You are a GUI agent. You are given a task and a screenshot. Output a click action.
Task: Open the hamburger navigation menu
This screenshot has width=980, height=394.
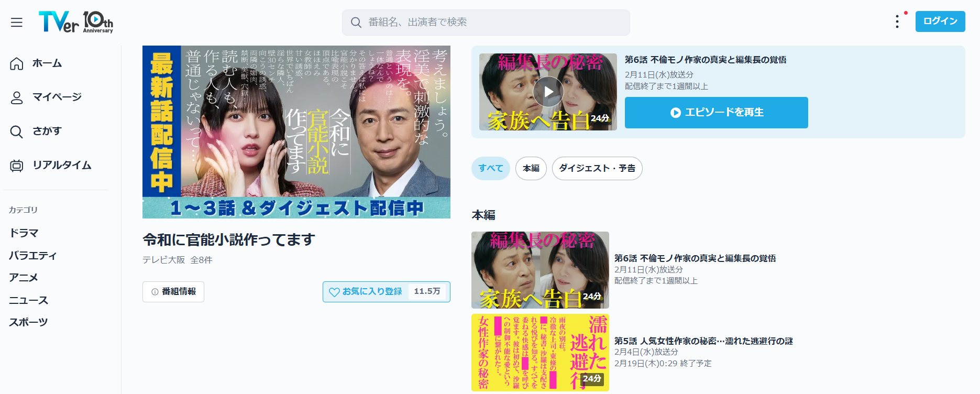tap(17, 22)
